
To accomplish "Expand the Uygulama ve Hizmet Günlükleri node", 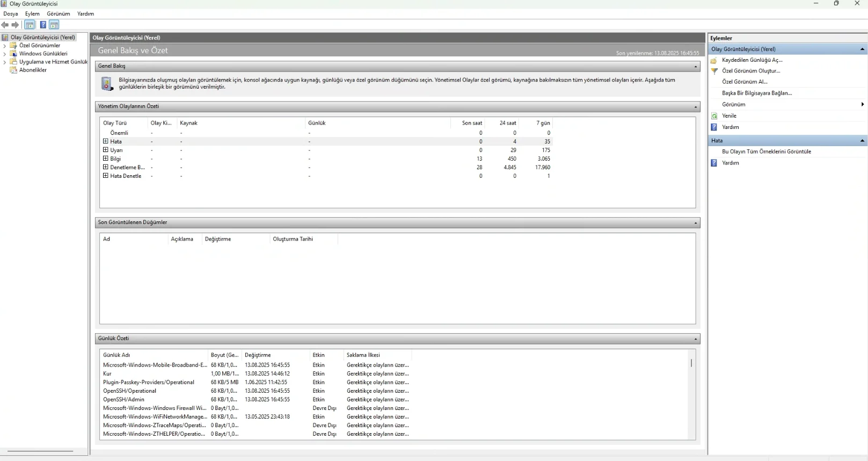I will [5, 62].
